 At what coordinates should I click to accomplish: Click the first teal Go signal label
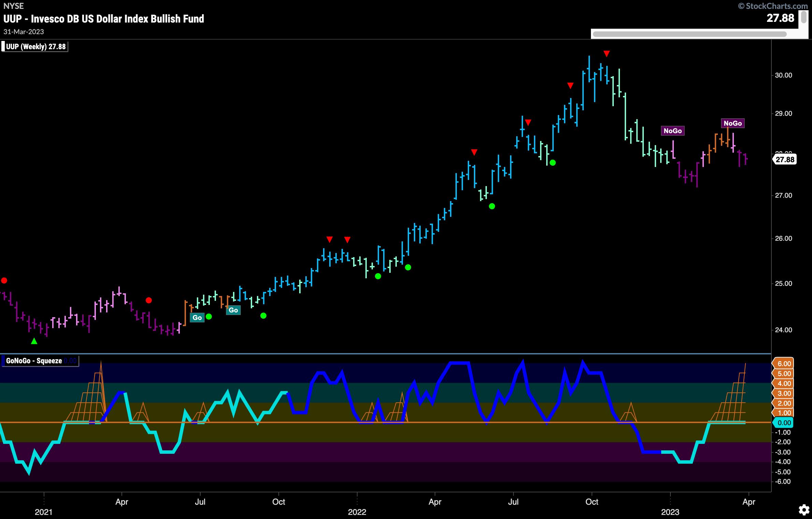click(x=197, y=318)
